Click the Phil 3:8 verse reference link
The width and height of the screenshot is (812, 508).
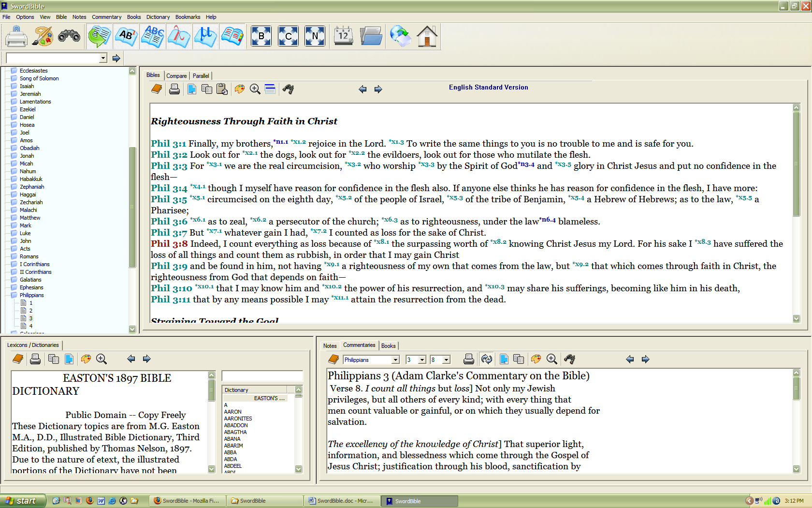coord(169,244)
